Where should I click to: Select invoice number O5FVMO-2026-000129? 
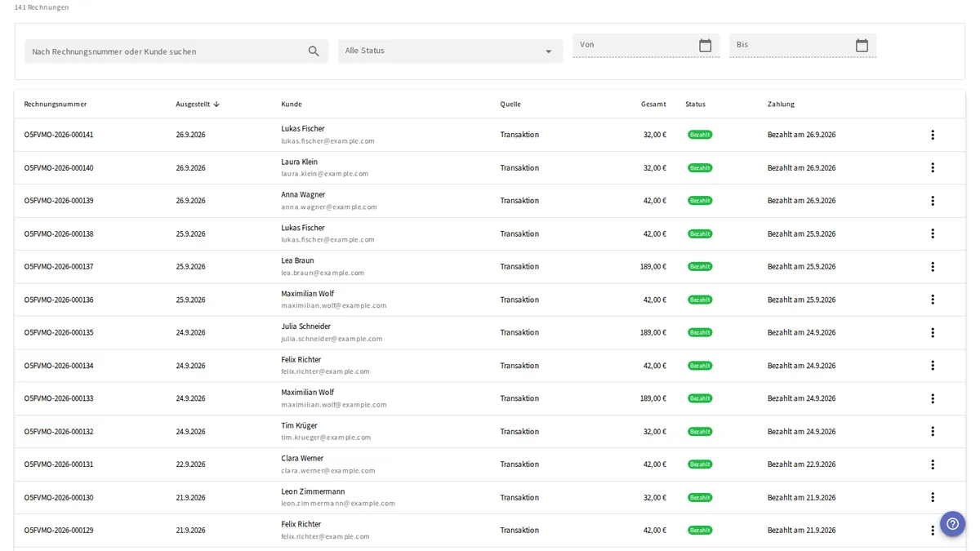tap(59, 531)
